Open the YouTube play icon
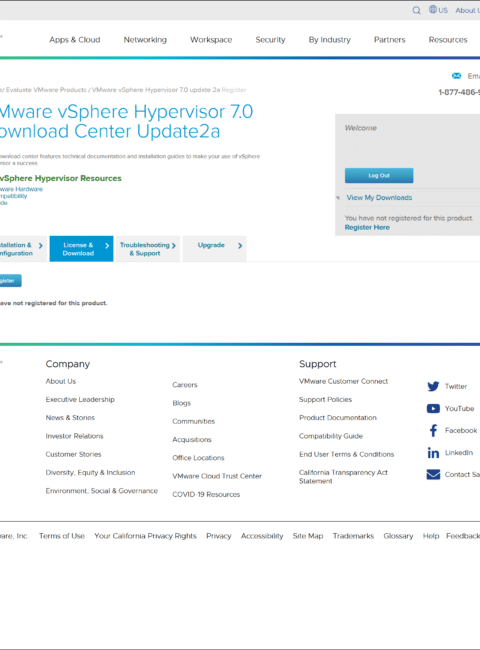The width and height of the screenshot is (480, 650). point(433,409)
